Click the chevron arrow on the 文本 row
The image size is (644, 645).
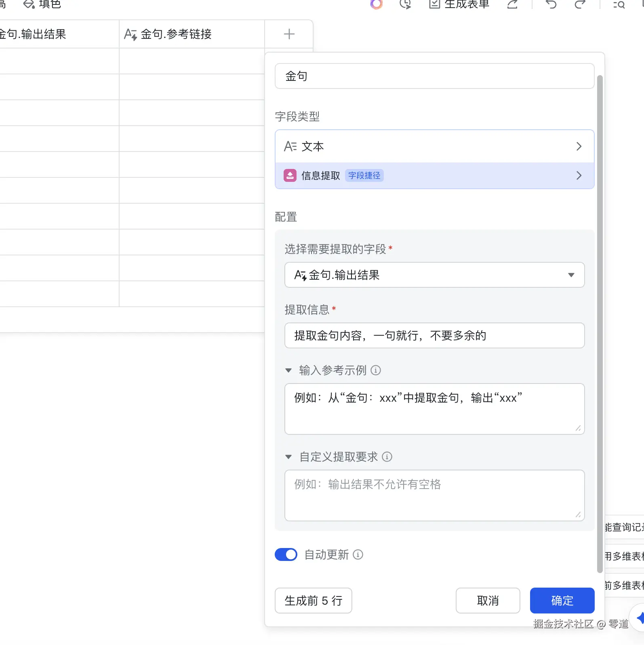579,146
